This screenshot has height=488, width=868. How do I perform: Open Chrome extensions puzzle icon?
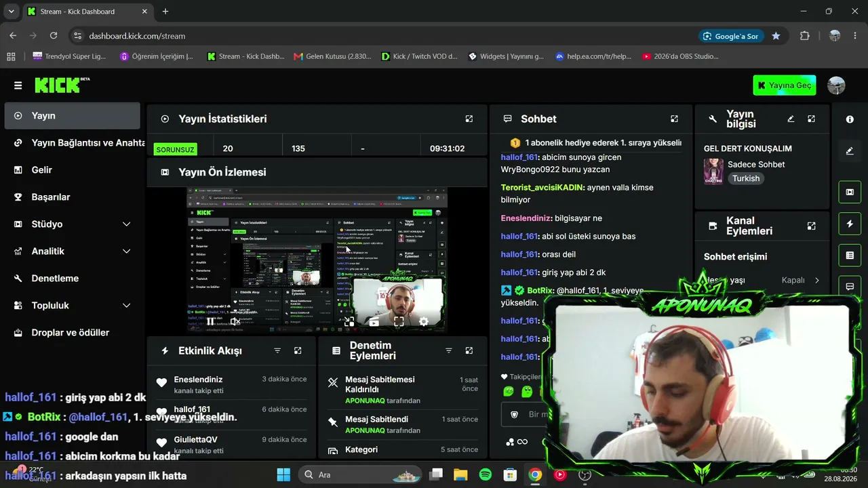(x=805, y=36)
